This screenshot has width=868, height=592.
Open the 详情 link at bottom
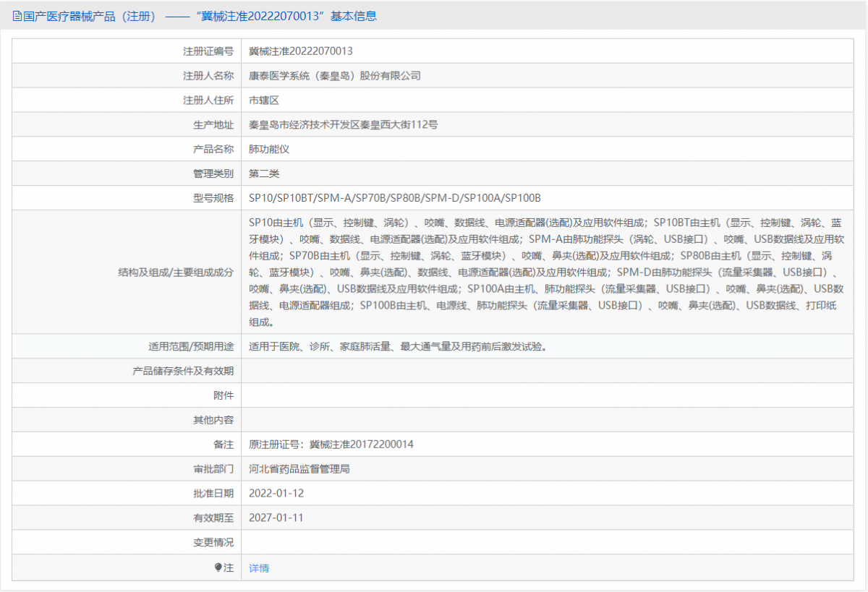point(258,568)
